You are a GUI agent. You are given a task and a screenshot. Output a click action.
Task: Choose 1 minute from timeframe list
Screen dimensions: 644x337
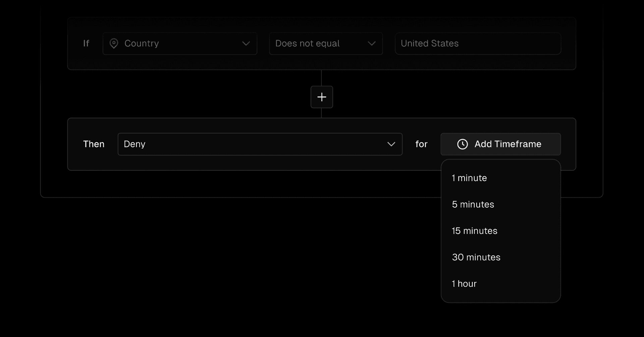coord(469,178)
